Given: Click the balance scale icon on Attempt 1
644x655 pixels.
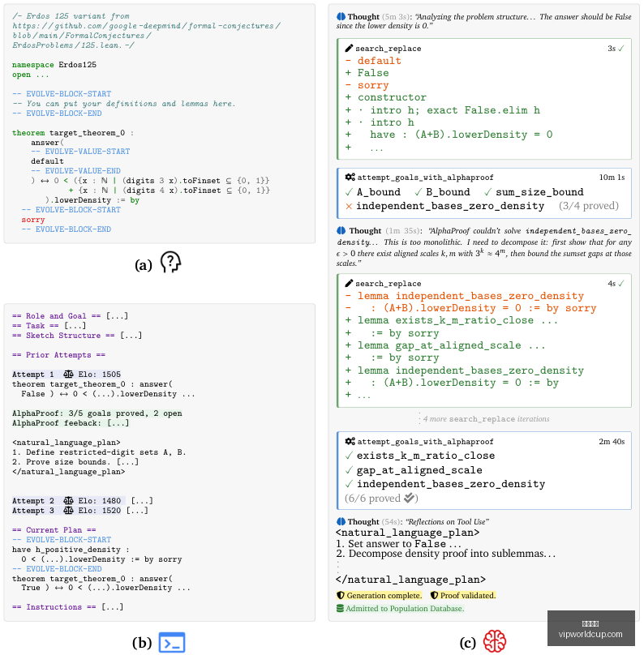Looking at the screenshot, I should (x=68, y=374).
